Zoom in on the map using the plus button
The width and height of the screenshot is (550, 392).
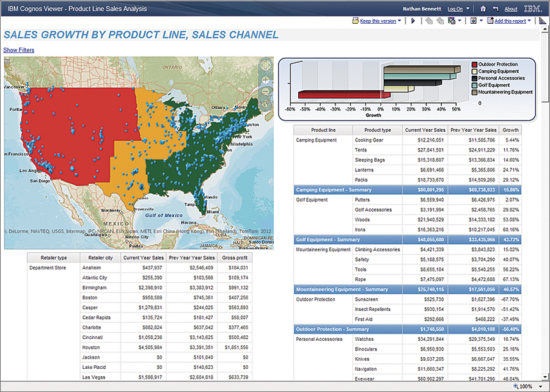tap(265, 79)
